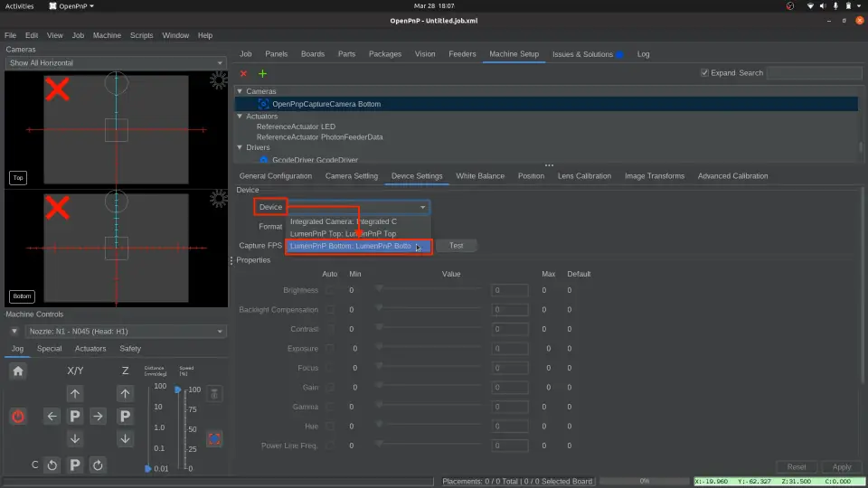Toggle the Brightness Auto checkbox

point(330,291)
